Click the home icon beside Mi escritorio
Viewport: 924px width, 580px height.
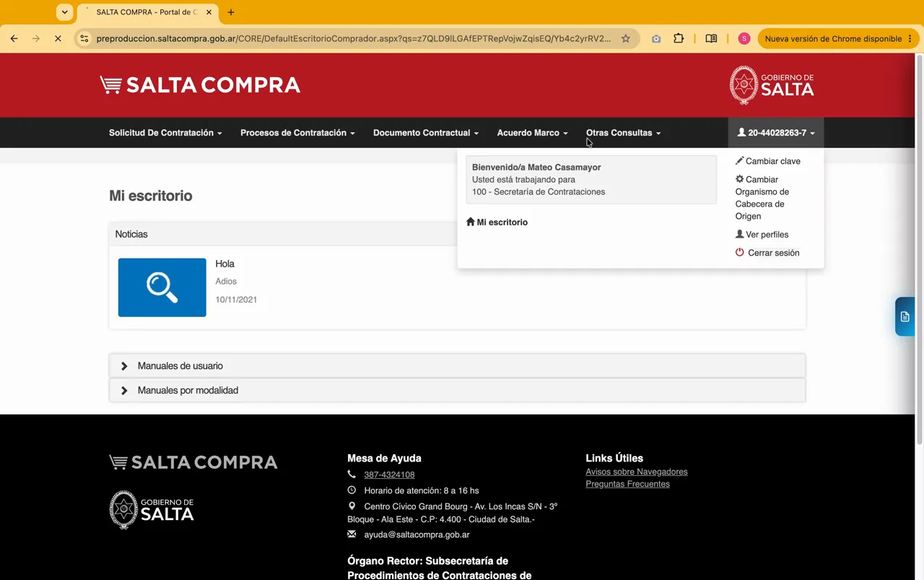[471, 222]
